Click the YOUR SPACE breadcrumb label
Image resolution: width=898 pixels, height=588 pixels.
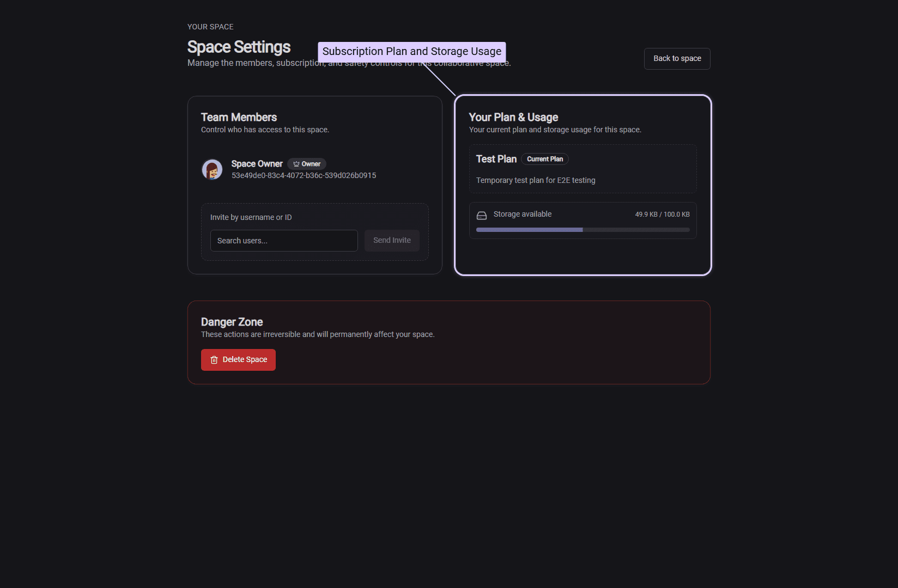(210, 26)
